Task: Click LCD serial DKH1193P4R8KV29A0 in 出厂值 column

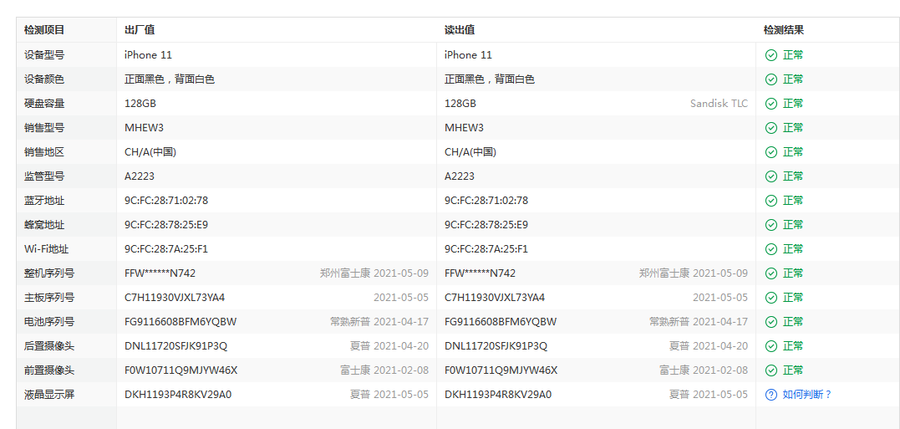Action: 178,395
